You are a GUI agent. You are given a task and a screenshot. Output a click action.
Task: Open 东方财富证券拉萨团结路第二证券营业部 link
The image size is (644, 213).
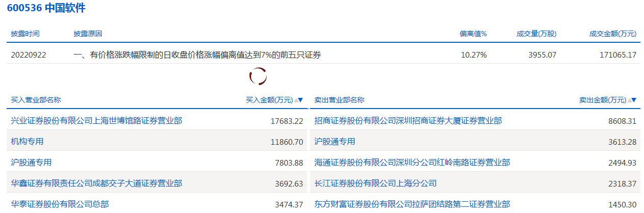pyautogui.click(x=412, y=204)
